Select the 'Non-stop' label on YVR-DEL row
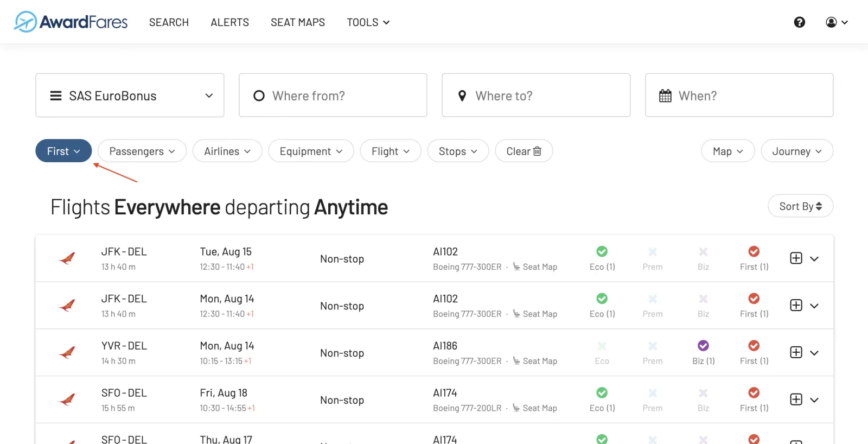 coord(342,353)
